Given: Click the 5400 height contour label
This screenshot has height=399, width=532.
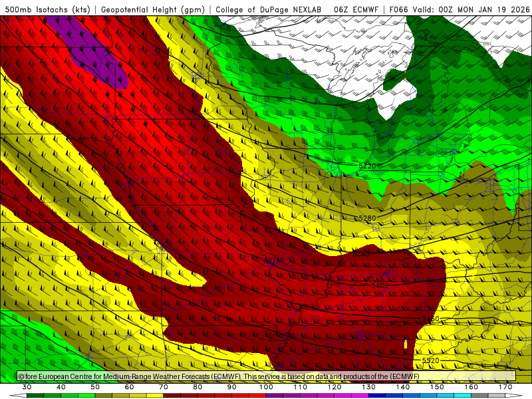Looking at the screenshot, I should click(380, 286).
